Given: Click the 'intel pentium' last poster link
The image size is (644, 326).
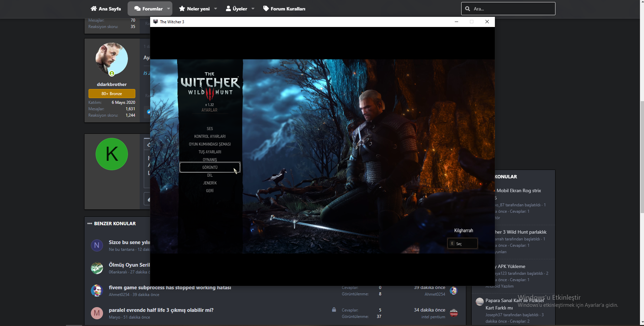Looking at the screenshot, I should pyautogui.click(x=433, y=317).
